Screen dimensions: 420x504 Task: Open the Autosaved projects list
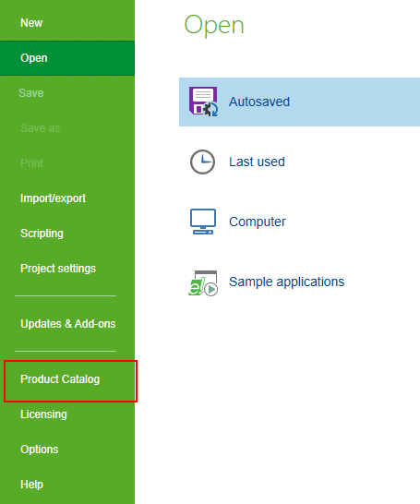pos(299,102)
